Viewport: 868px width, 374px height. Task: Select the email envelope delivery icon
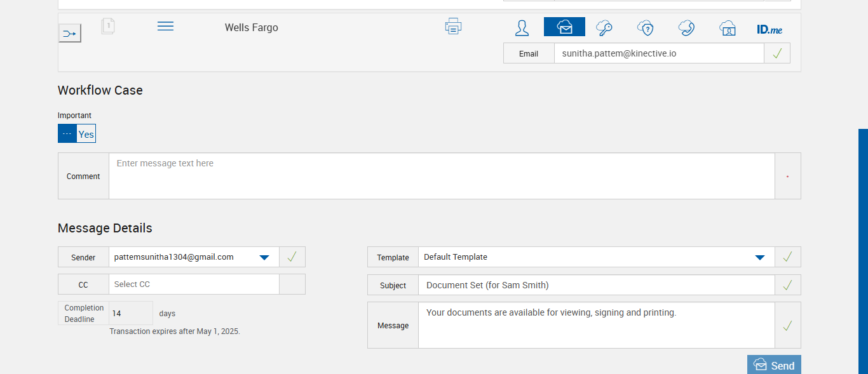pos(564,27)
